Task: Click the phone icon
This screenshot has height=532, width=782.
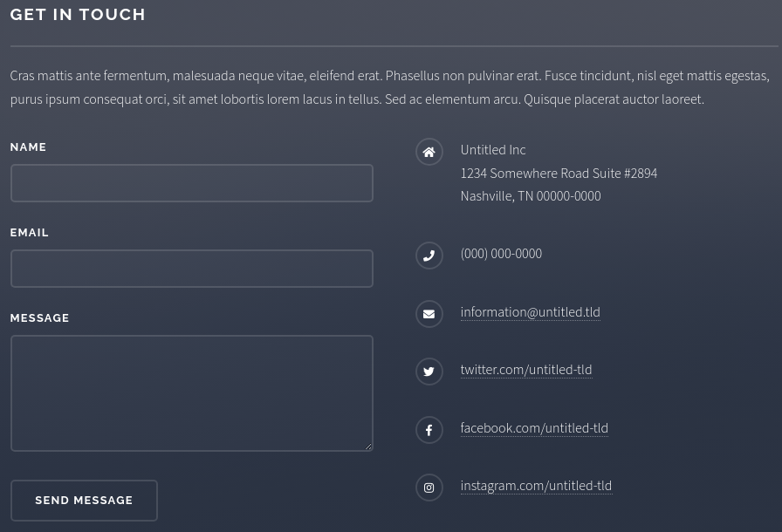Action: pyautogui.click(x=429, y=256)
